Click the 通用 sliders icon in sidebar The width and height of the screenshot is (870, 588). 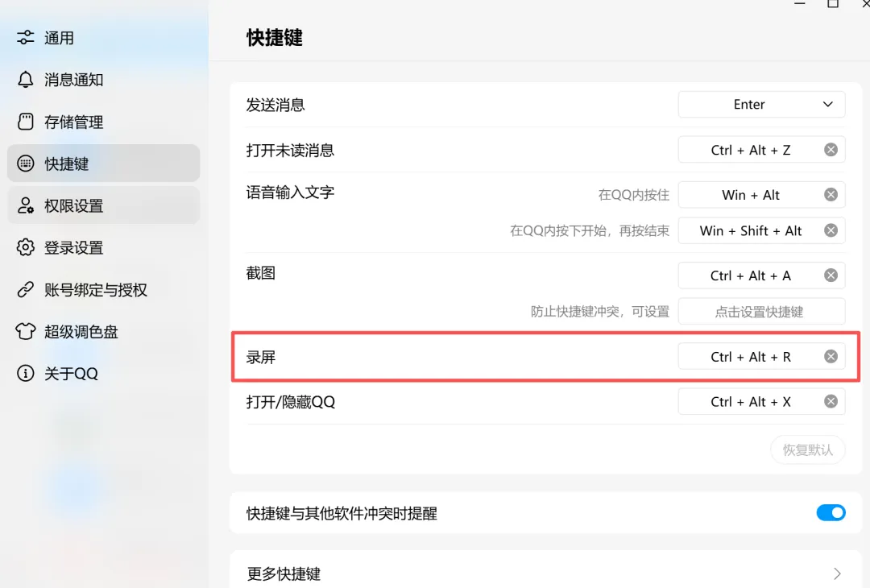coord(26,38)
